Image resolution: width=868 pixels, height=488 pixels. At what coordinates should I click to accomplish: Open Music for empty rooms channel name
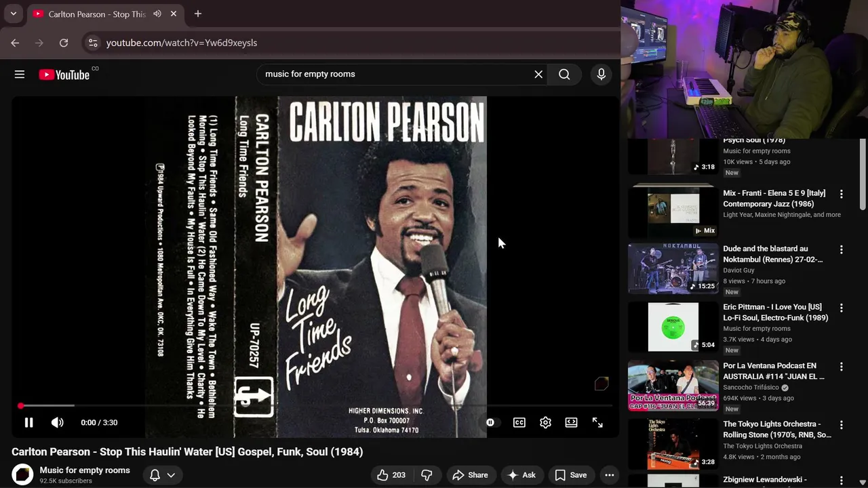click(85, 470)
